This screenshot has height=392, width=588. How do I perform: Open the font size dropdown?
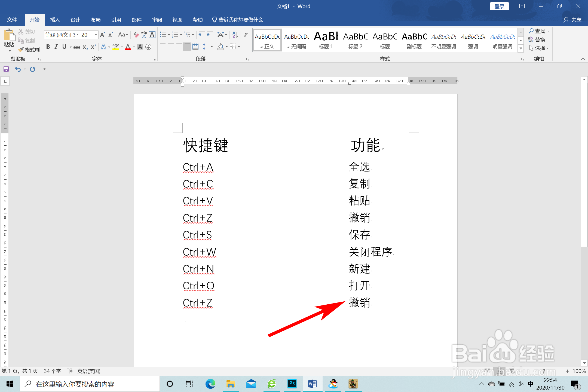point(96,35)
